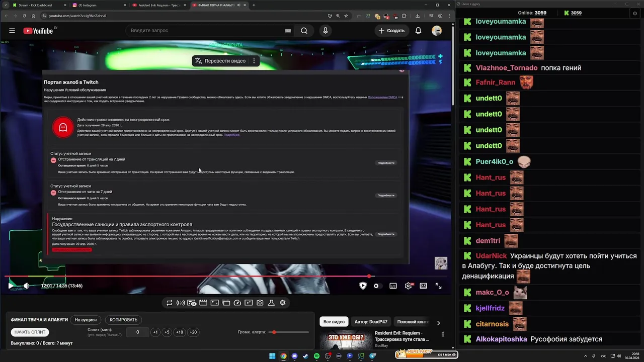Click the КОПИРОВАТЬ button
Image resolution: width=644 pixels, height=362 pixels.
[124, 320]
